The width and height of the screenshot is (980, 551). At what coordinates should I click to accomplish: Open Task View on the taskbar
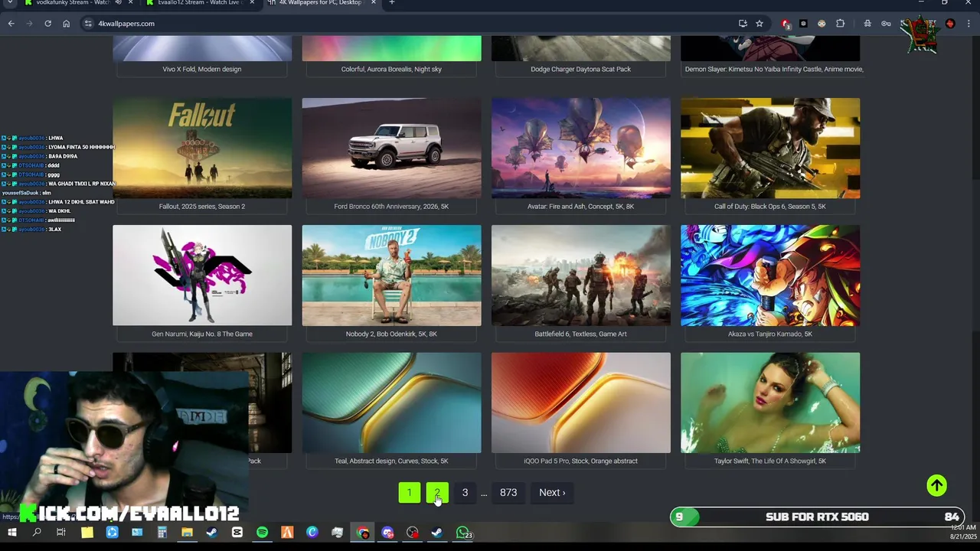[x=61, y=533]
